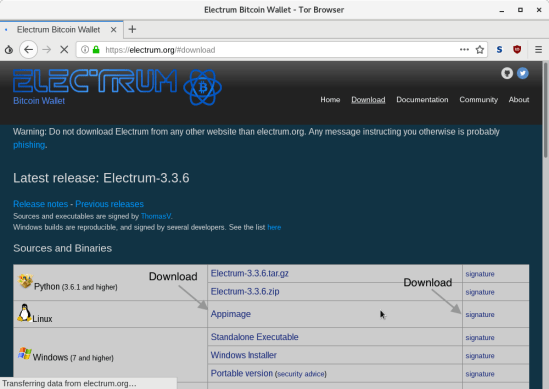Open Electrum's Twitter icon link
The width and height of the screenshot is (549, 389).
click(522, 73)
